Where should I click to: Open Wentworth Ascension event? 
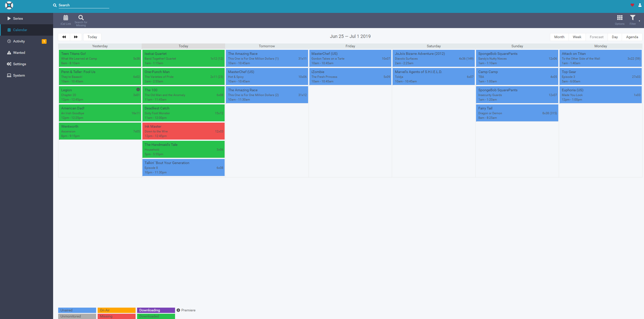[100, 131]
